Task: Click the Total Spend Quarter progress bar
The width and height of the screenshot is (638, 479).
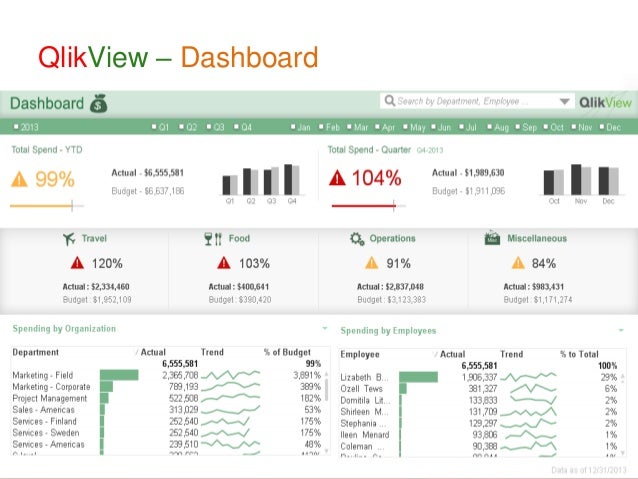Action: tap(369, 206)
